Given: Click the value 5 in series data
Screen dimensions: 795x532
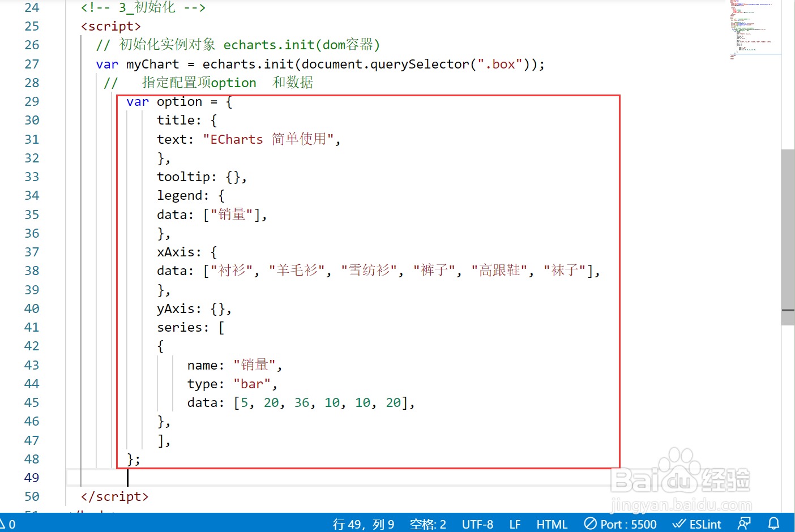Looking at the screenshot, I should (x=245, y=403).
